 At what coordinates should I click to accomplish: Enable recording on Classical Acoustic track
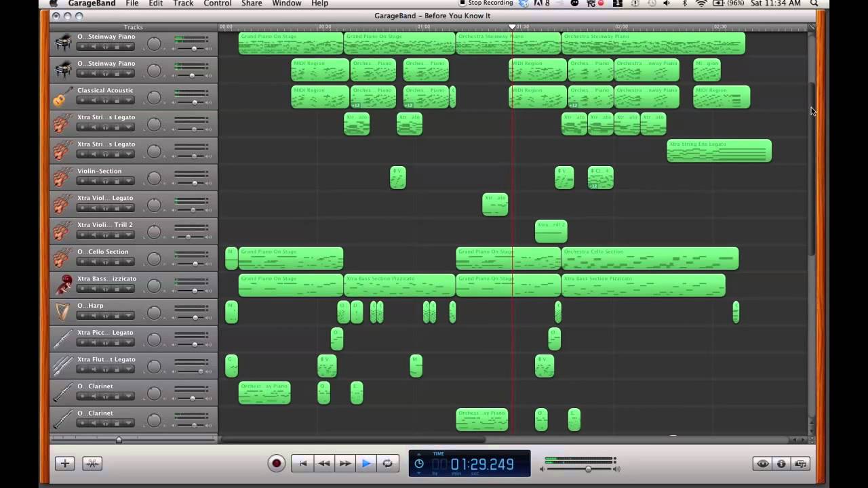coord(83,100)
